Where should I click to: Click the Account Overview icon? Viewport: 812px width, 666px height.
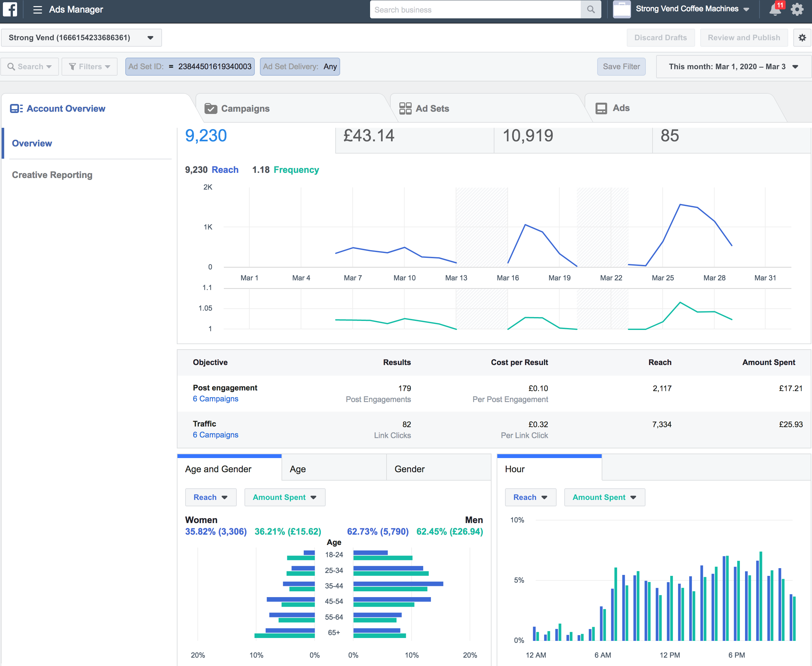(x=16, y=108)
